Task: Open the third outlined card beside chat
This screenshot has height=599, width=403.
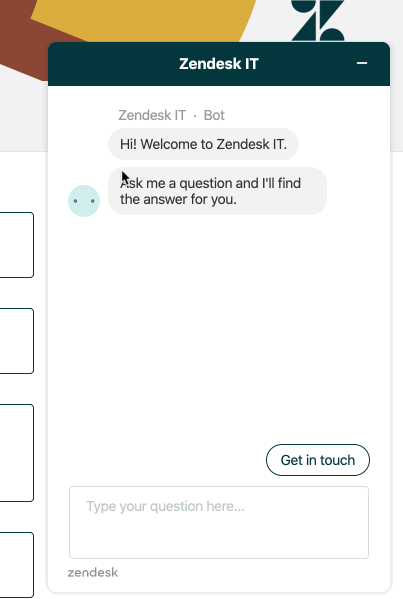Action: coord(17,453)
